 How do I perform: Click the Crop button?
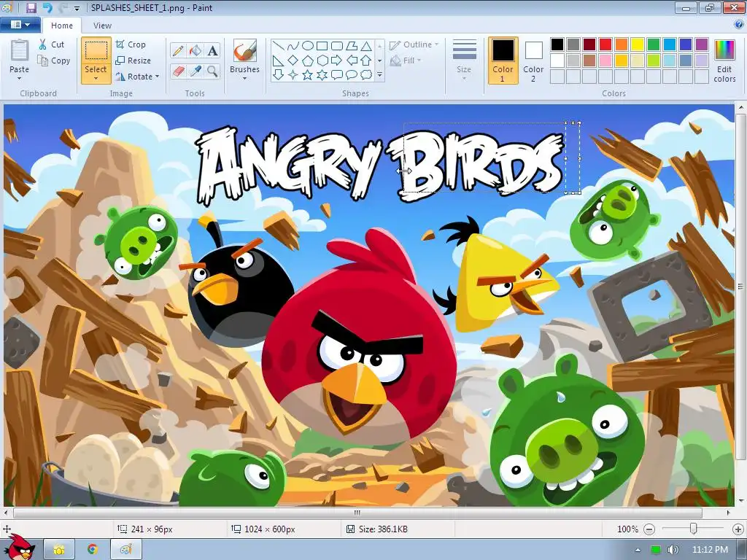point(131,44)
